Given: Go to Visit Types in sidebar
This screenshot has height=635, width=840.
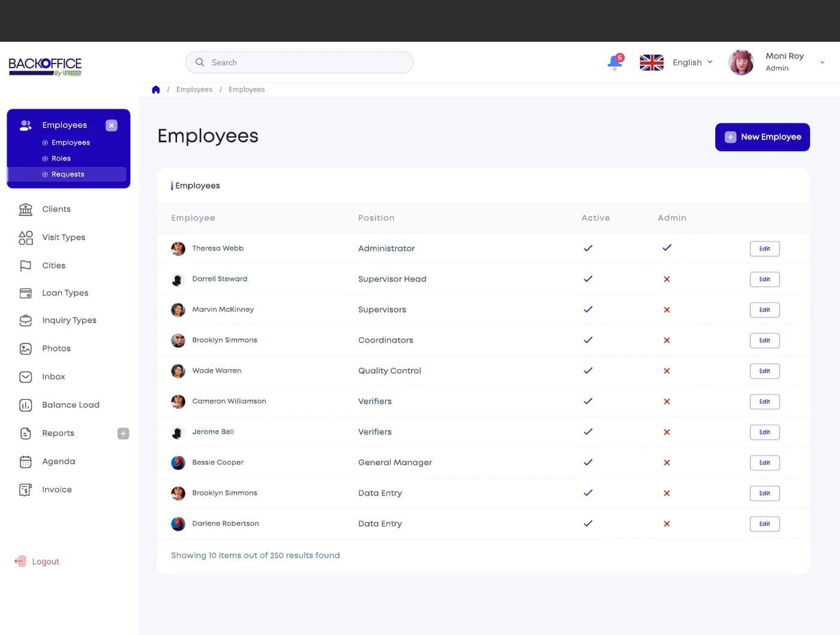Looking at the screenshot, I should (x=64, y=237).
